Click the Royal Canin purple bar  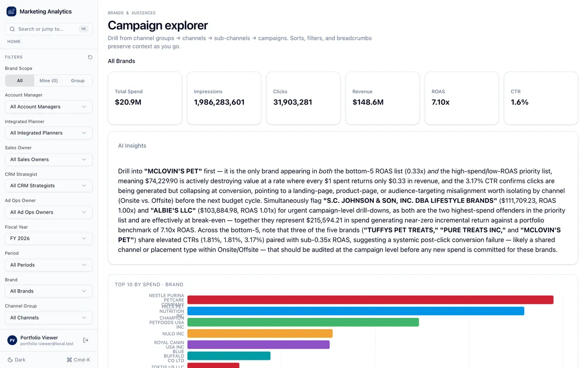258,345
